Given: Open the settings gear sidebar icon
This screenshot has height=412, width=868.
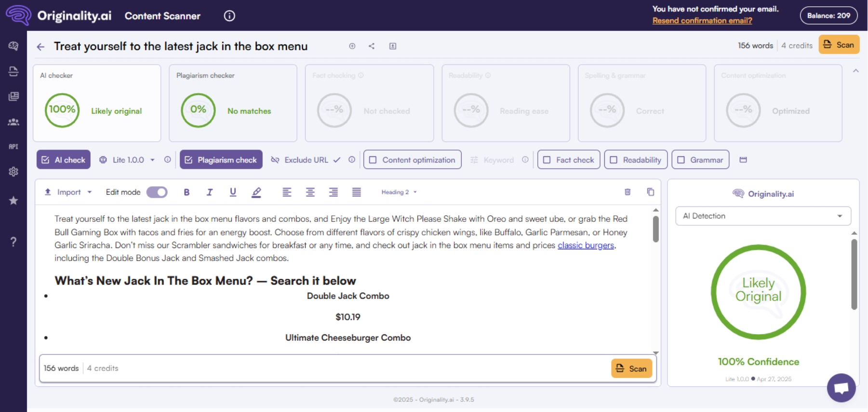Looking at the screenshot, I should tap(13, 172).
